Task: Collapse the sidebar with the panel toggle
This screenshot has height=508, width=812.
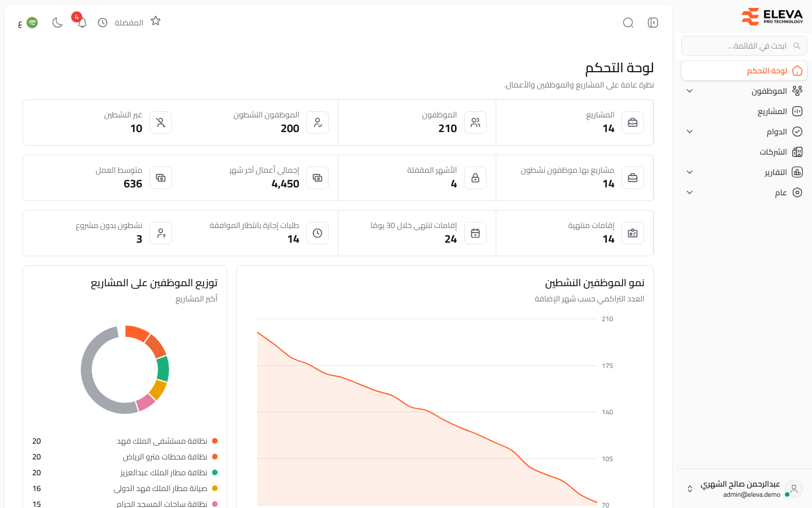Action: click(653, 23)
